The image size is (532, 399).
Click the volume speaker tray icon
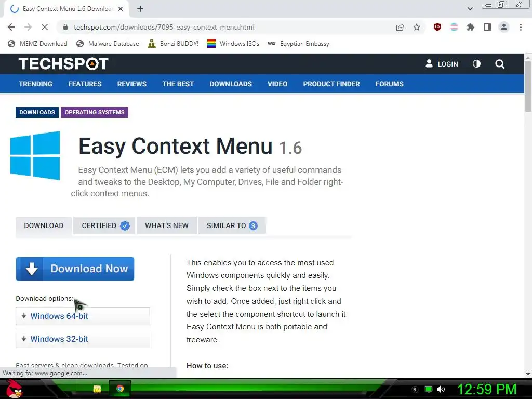(x=441, y=389)
